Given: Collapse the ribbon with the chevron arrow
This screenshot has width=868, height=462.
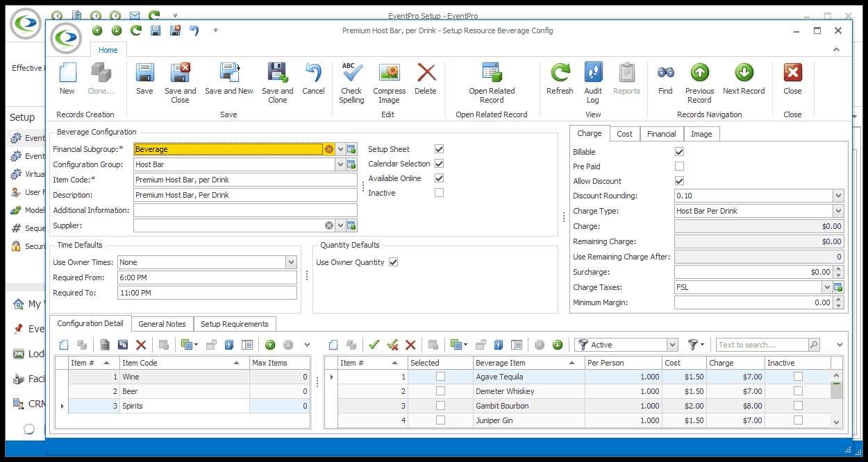Looking at the screenshot, I should (x=837, y=50).
